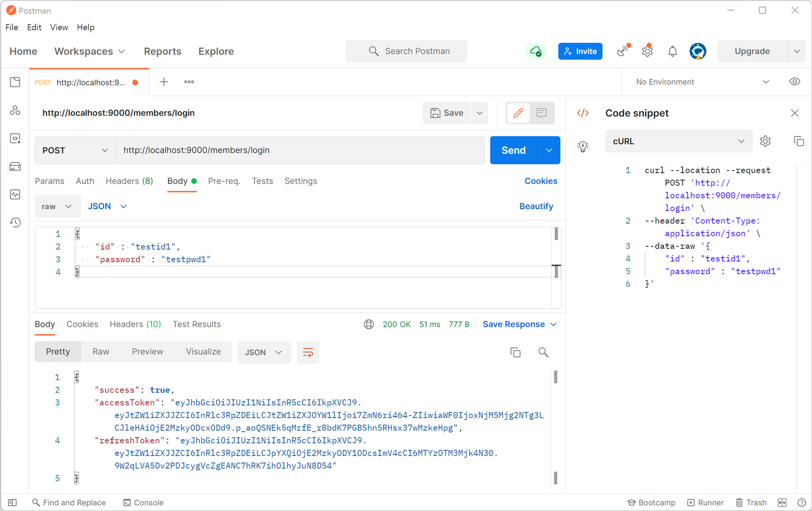
Task: Close the Code snippet panel
Action: [x=795, y=113]
